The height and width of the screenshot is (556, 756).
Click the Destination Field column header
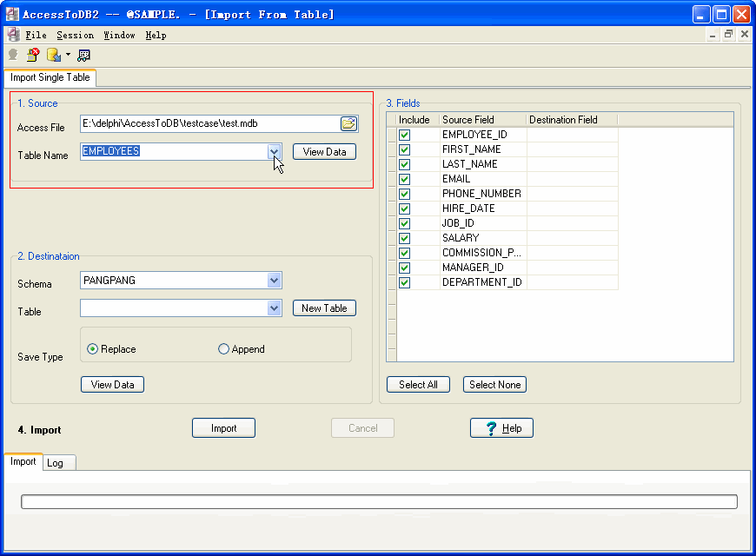coord(573,120)
